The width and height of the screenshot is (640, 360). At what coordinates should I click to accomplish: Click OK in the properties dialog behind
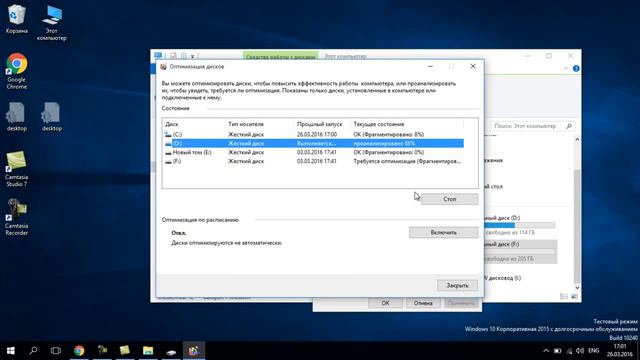tap(385, 303)
